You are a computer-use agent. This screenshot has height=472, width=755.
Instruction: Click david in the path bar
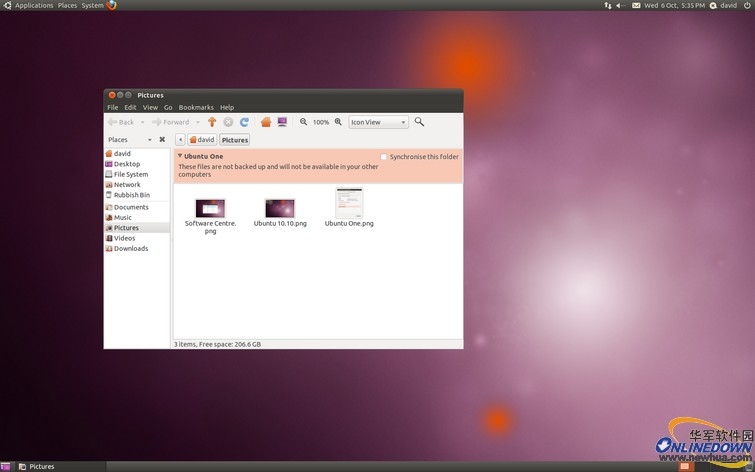(202, 140)
